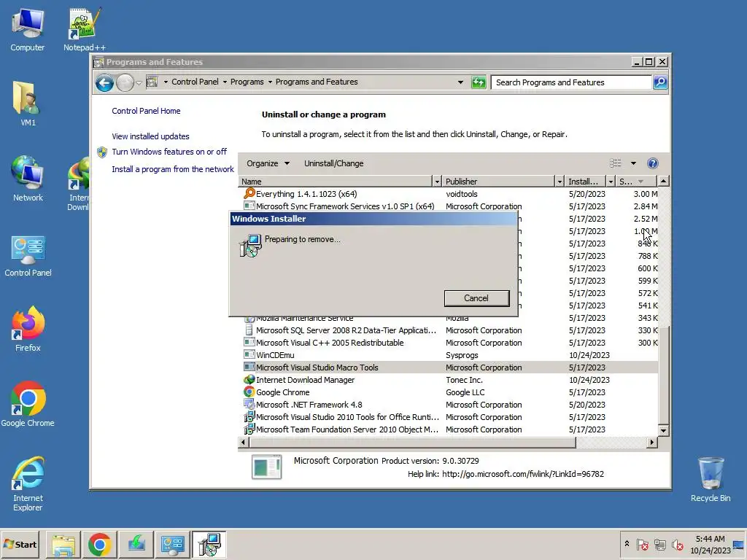
Task: Open the Name column filter dropdown
Action: (437, 182)
